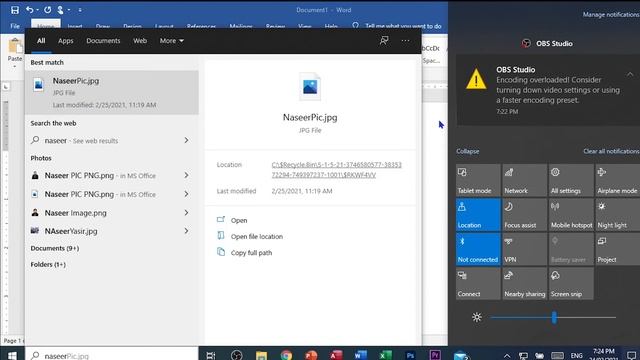Click Manage notifications link

point(611,15)
